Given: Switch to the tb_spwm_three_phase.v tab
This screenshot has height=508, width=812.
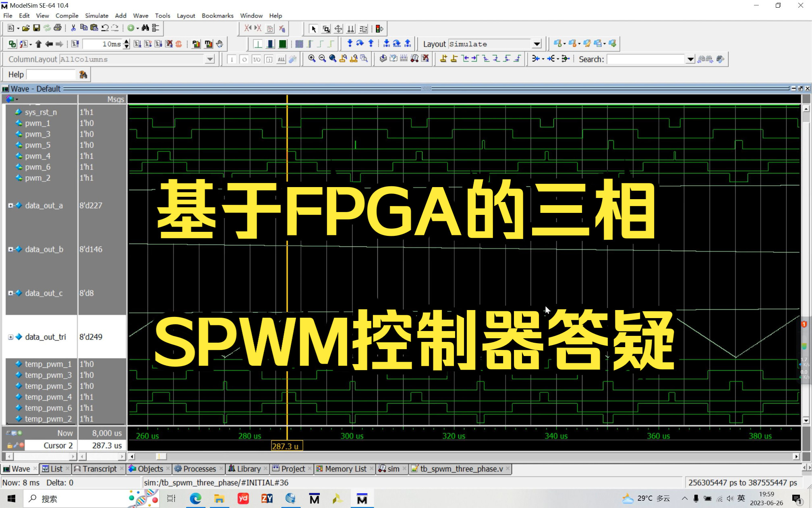Looking at the screenshot, I should [461, 469].
